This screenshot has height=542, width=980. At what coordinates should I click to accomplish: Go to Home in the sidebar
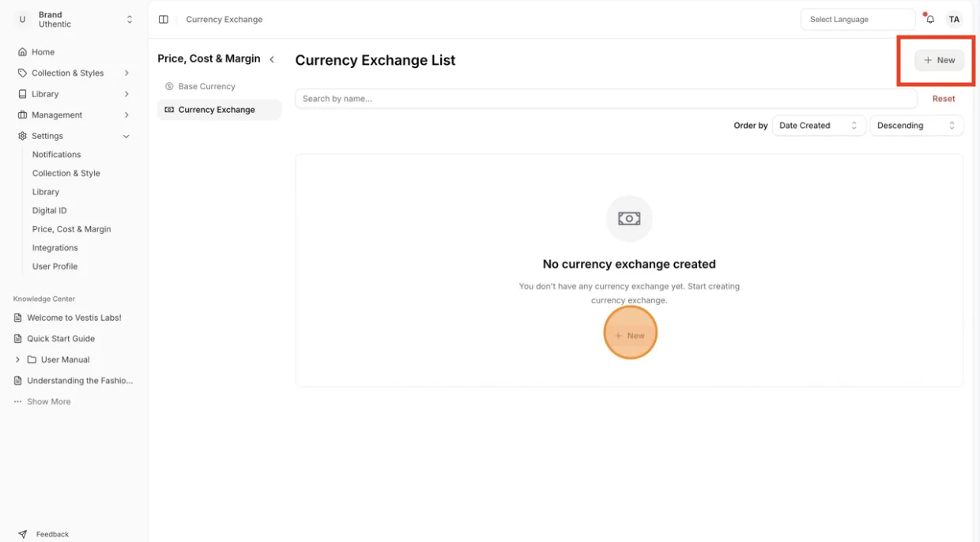(x=43, y=52)
